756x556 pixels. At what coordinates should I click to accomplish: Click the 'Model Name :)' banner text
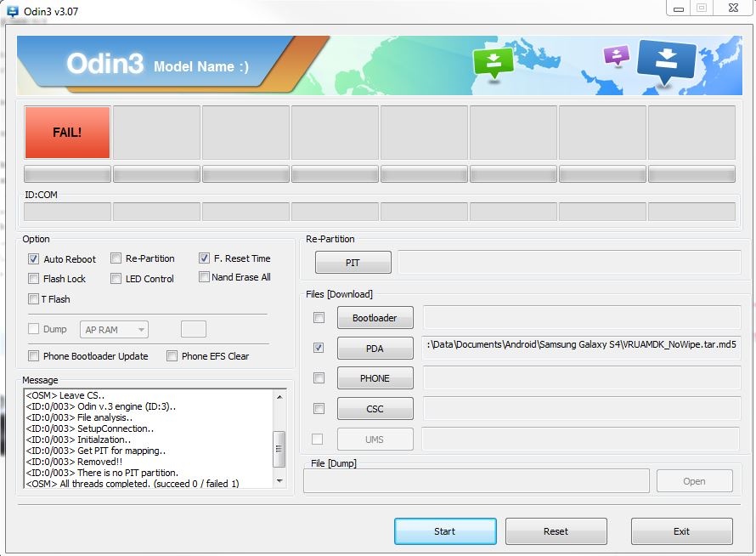[201, 66]
